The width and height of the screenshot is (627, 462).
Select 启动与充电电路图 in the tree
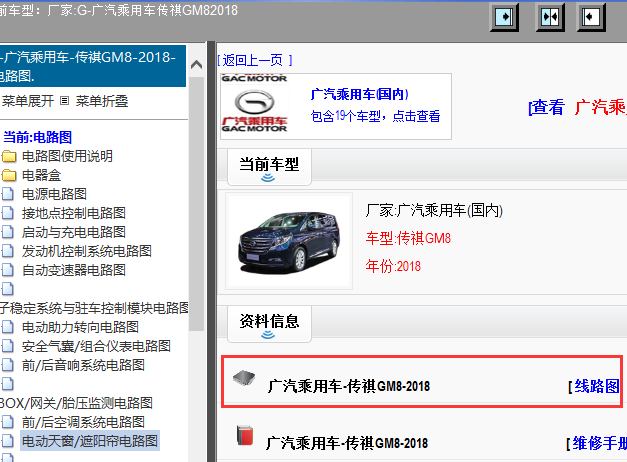[74, 232]
